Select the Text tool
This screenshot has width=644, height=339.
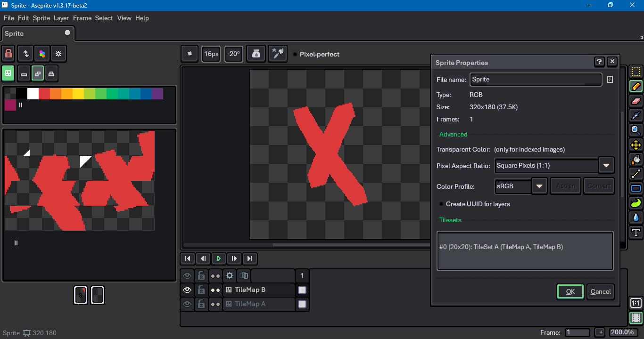pyautogui.click(x=636, y=232)
